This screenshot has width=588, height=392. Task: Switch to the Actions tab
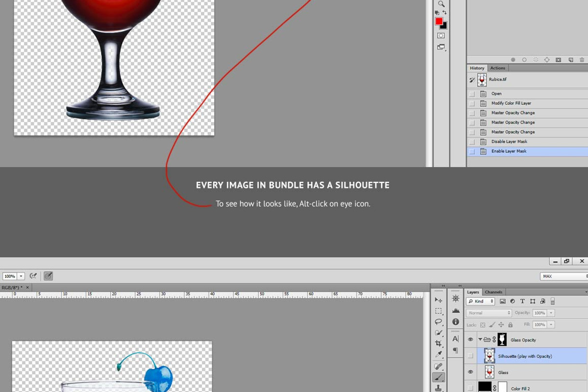coord(498,68)
